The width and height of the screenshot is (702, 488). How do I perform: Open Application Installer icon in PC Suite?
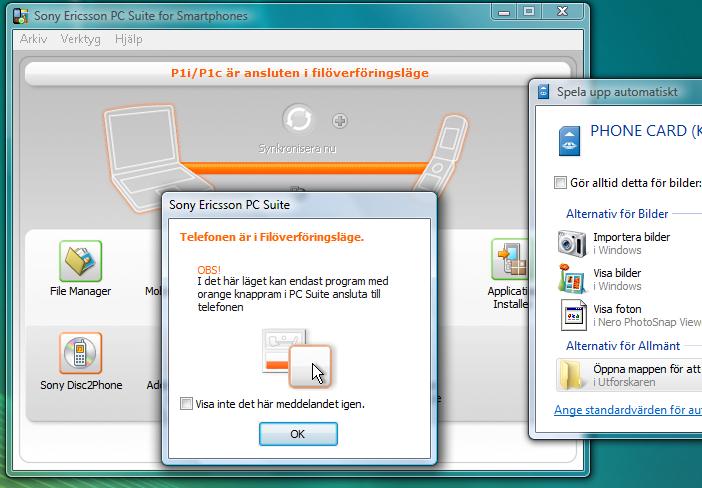tap(510, 259)
